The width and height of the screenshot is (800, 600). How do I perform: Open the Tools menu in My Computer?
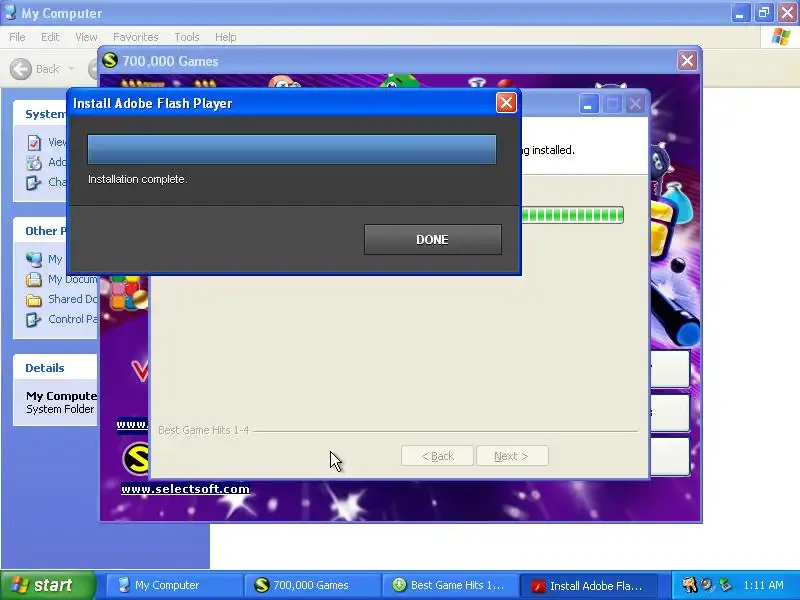click(186, 37)
